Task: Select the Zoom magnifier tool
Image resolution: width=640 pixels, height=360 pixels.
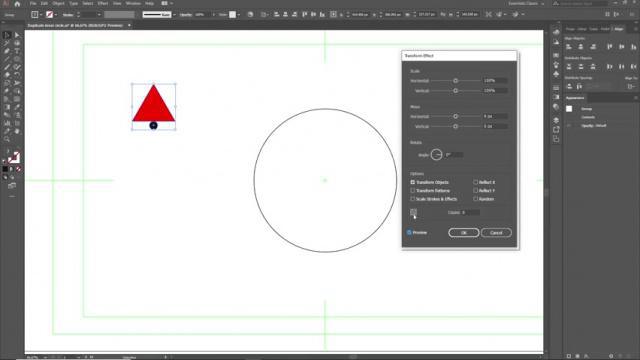Action: 7,139
